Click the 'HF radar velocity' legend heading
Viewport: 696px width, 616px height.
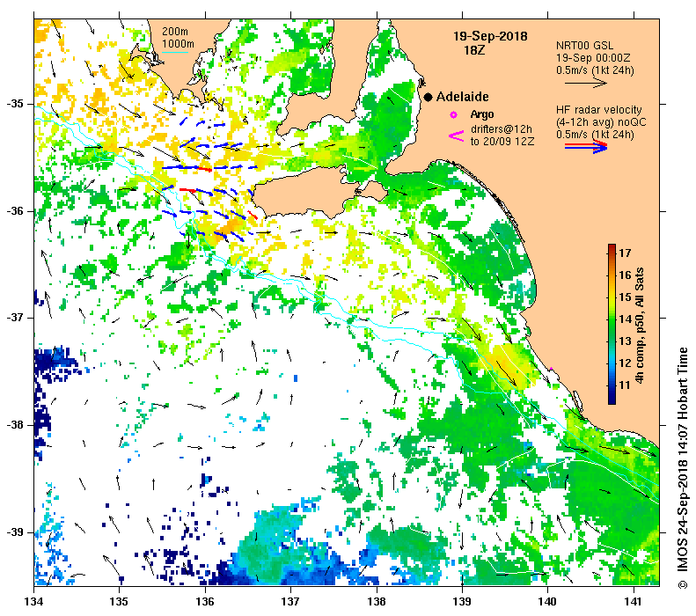[599, 110]
